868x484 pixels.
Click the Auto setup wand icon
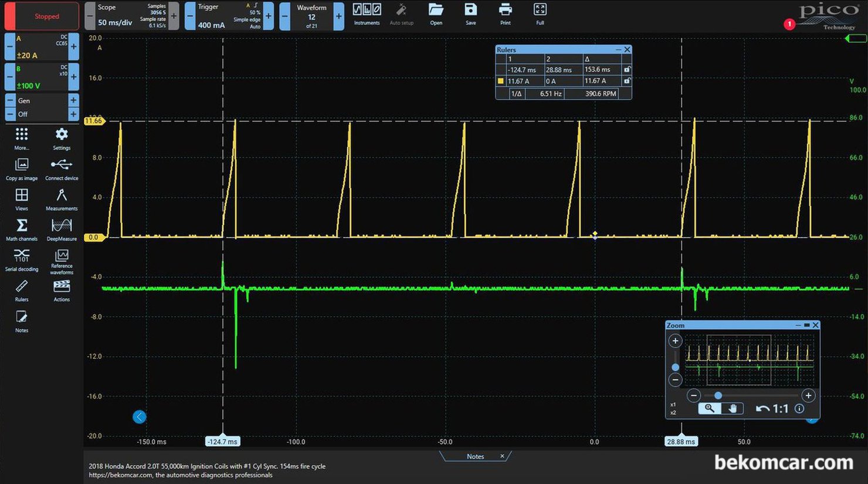point(401,14)
